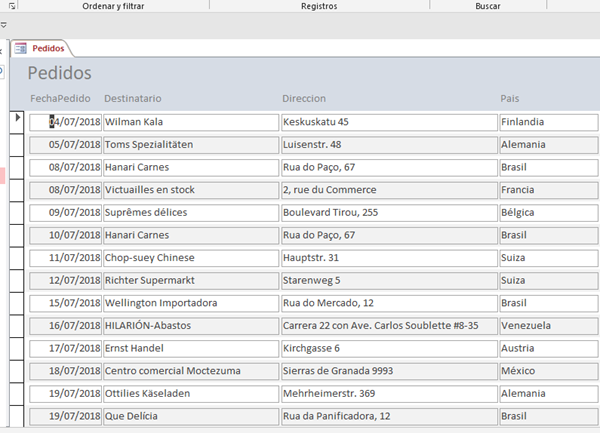This screenshot has width=600, height=433.
Task: Click the Rua do Mercado, 12 field
Action: (389, 303)
